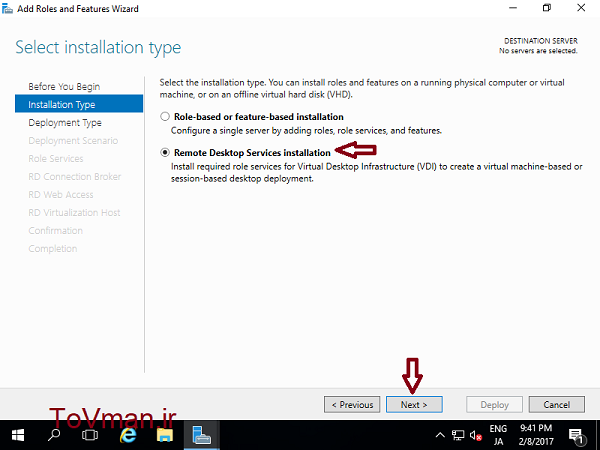Go back with the Previous button
Screen dimensions: 600x450
click(x=352, y=404)
